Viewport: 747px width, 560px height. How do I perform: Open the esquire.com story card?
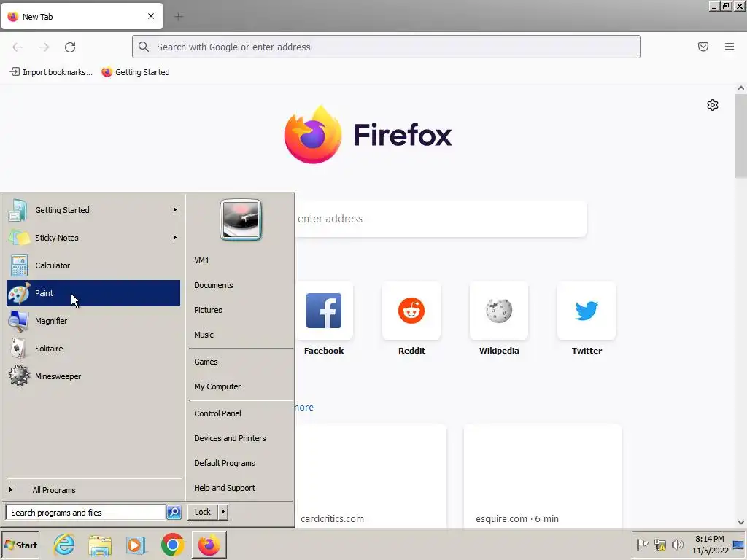coord(543,475)
